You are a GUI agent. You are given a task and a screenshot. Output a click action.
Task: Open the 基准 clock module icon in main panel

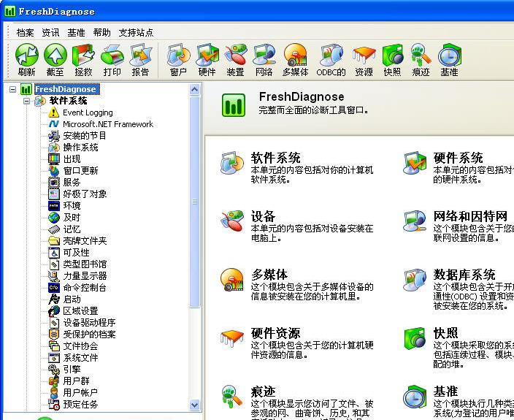(x=415, y=397)
